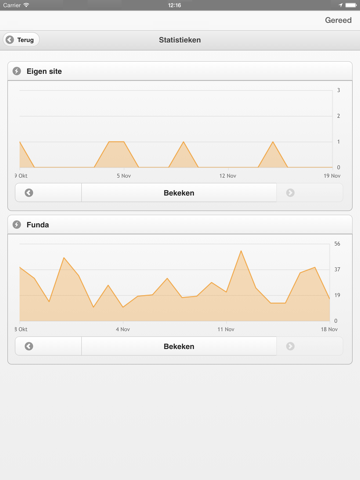This screenshot has width=360, height=480.
Task: Go to previous period in Funda chart
Action: click(x=29, y=346)
